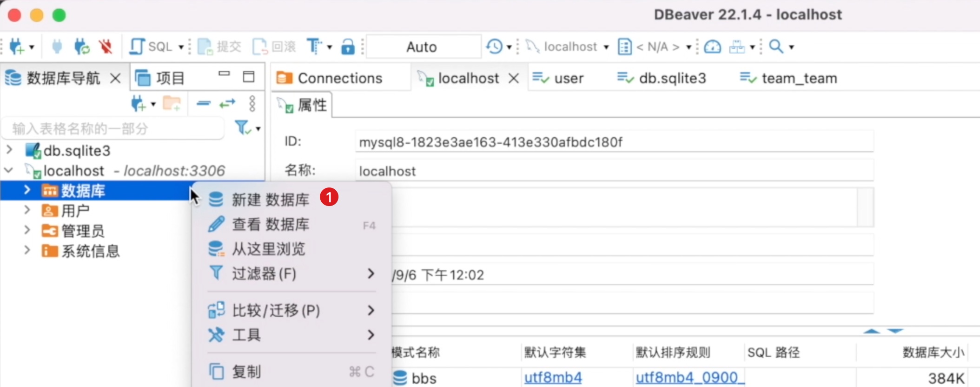Screen dimensions: 980x387
Task: Click the transaction lock icon
Action: point(348,47)
